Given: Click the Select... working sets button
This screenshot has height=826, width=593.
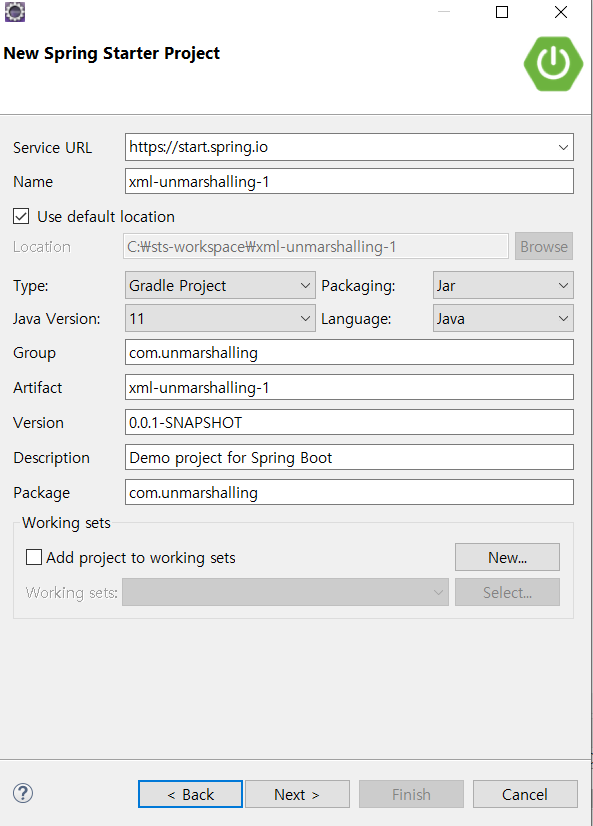Looking at the screenshot, I should 507,592.
